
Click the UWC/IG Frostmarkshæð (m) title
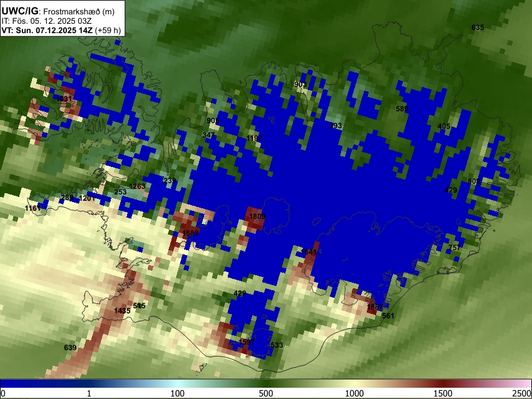(58, 11)
